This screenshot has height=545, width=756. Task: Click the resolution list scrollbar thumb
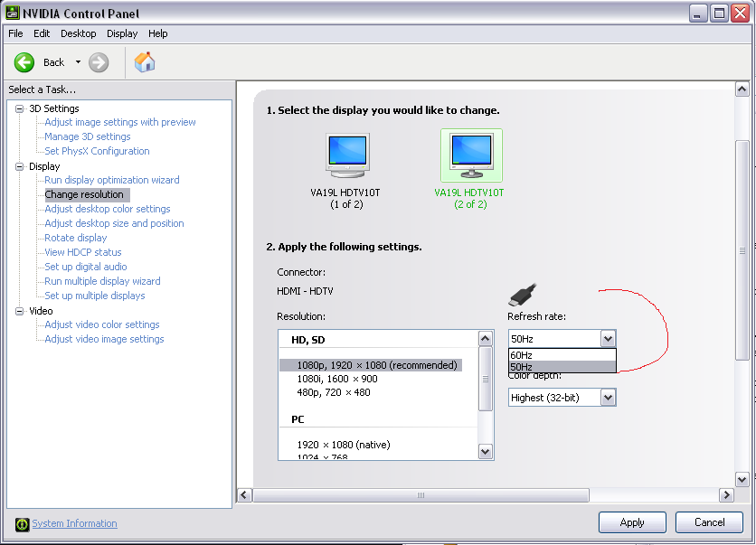click(x=485, y=380)
